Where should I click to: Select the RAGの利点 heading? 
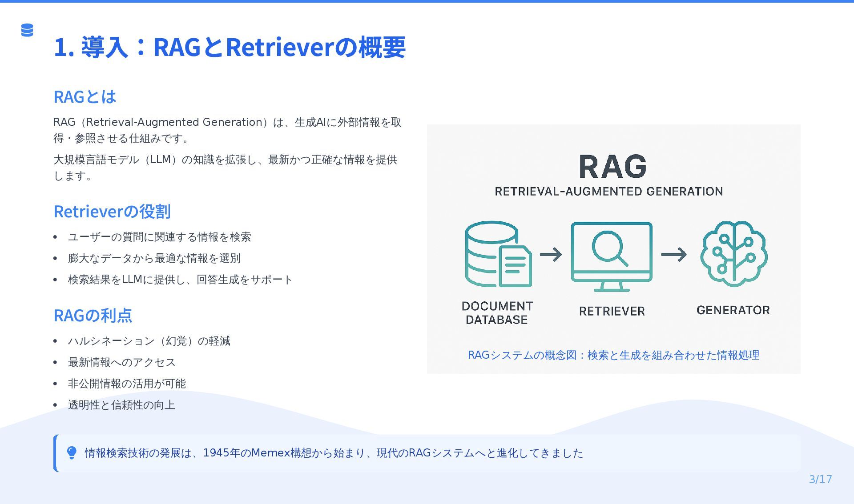tap(93, 316)
